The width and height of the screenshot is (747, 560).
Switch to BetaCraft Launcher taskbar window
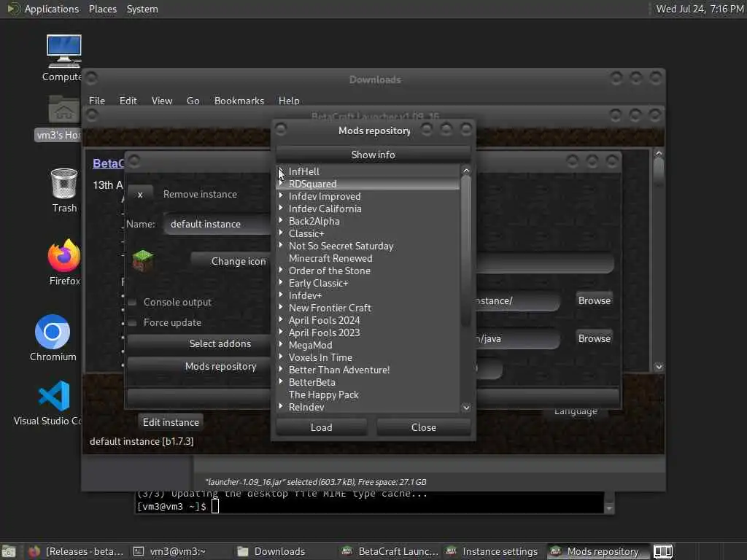(390, 551)
